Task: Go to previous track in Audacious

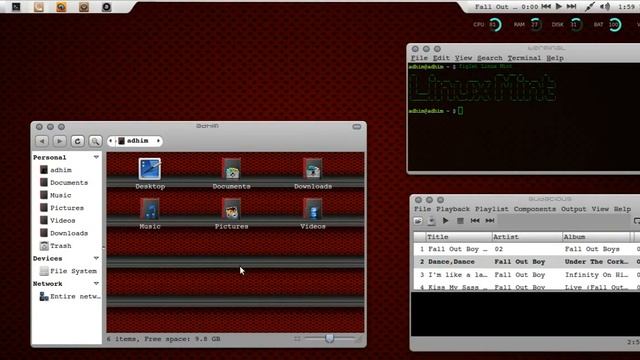Action: [475, 221]
